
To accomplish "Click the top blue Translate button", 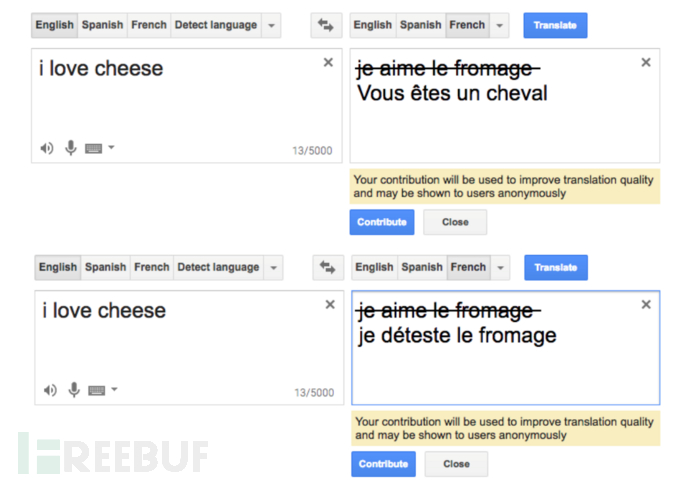I will (x=555, y=25).
